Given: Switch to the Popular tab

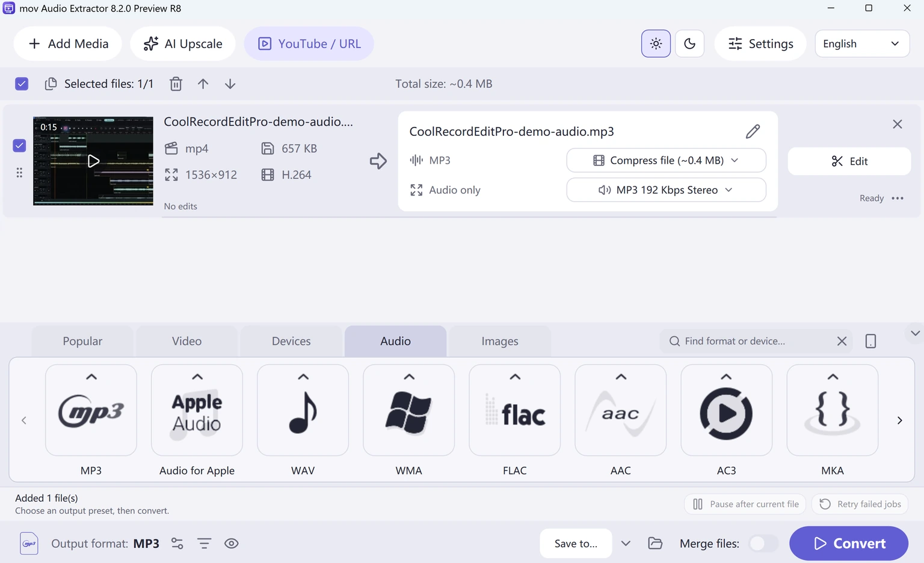Looking at the screenshot, I should click(82, 341).
